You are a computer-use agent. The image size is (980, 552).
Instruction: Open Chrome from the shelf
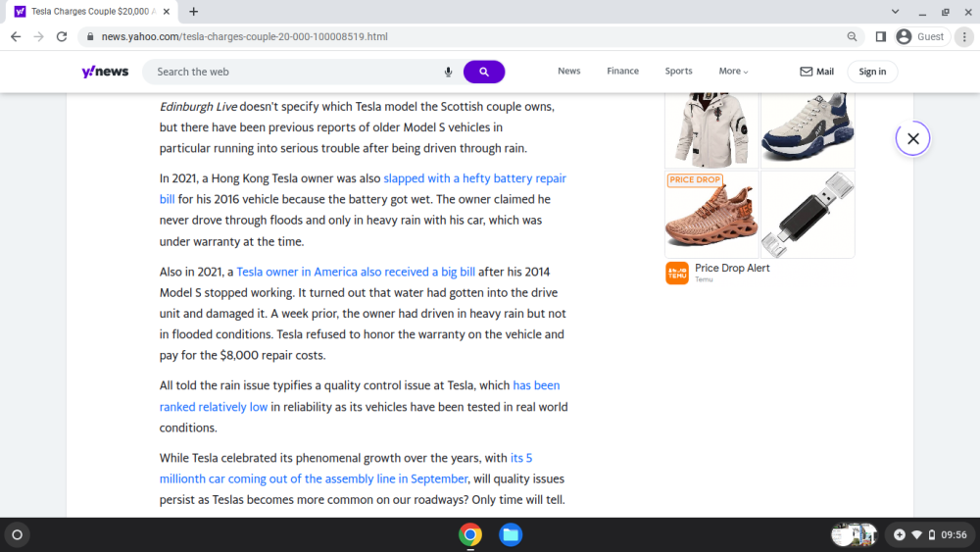(470, 535)
